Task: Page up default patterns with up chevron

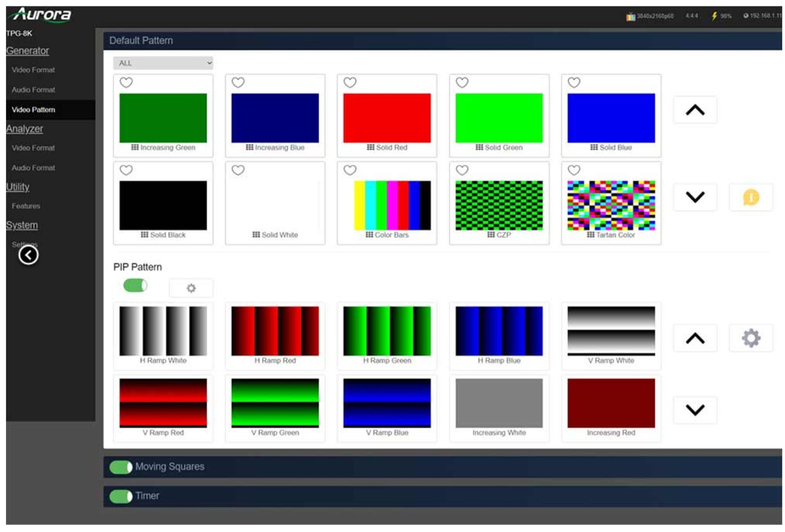Action: [695, 110]
